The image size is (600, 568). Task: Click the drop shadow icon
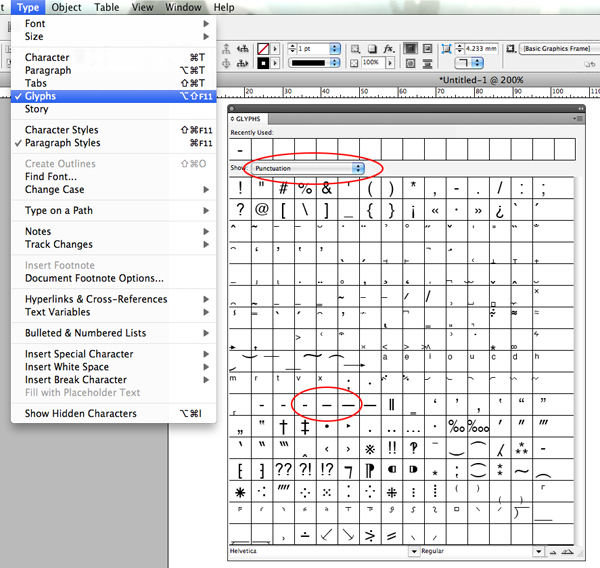click(x=372, y=49)
